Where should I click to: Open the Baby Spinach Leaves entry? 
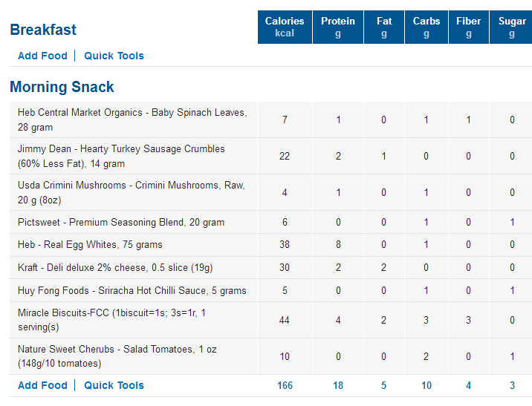point(132,120)
